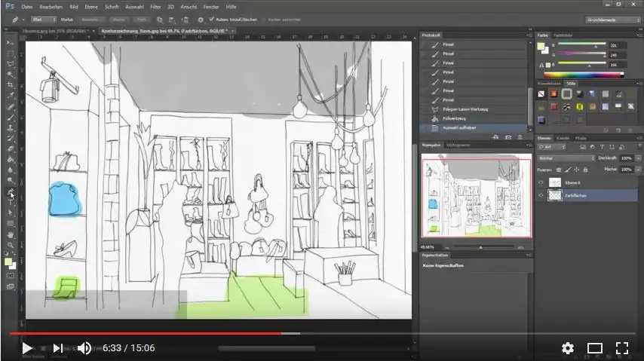Select the Healing Brush tool
This screenshot has width=644, height=361.
(11, 107)
